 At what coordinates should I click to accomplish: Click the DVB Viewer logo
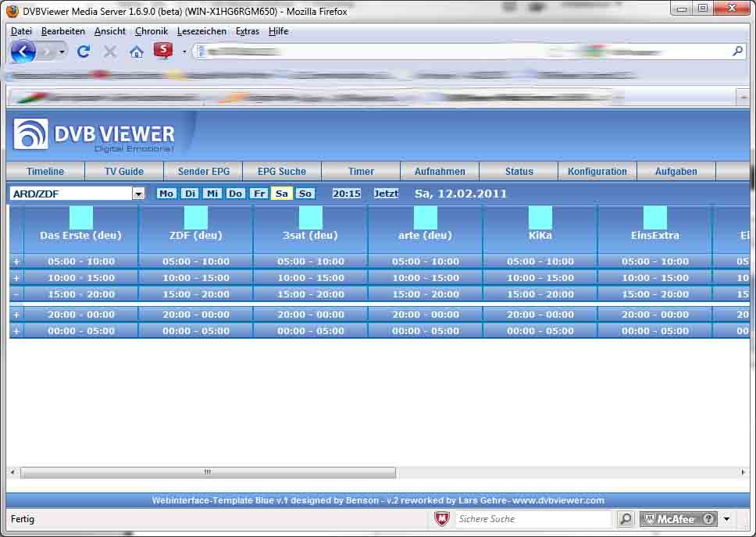point(94,135)
